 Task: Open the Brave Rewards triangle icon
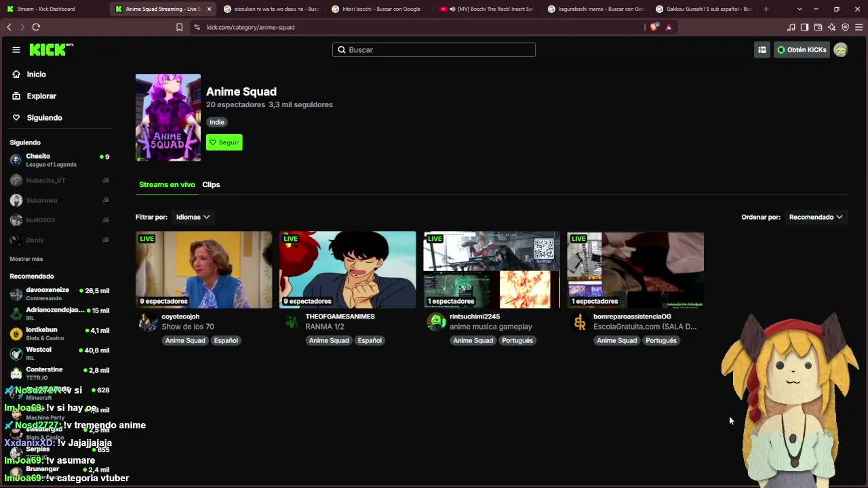coord(669,27)
